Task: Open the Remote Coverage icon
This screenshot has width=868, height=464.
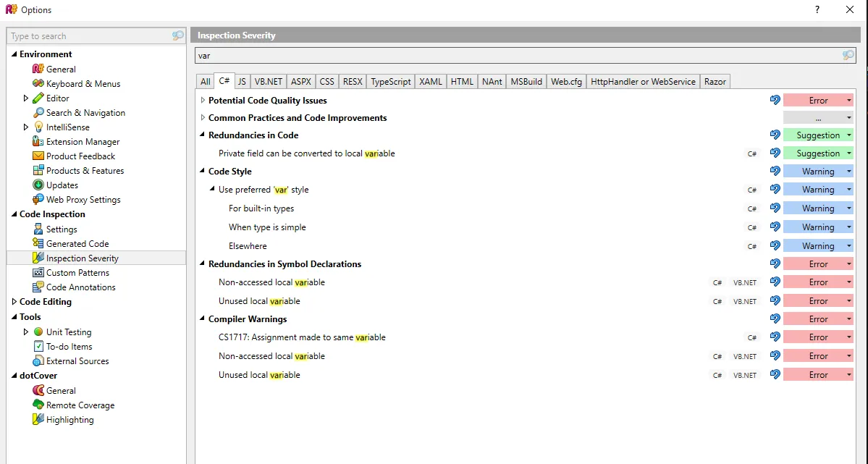Action: [x=38, y=405]
